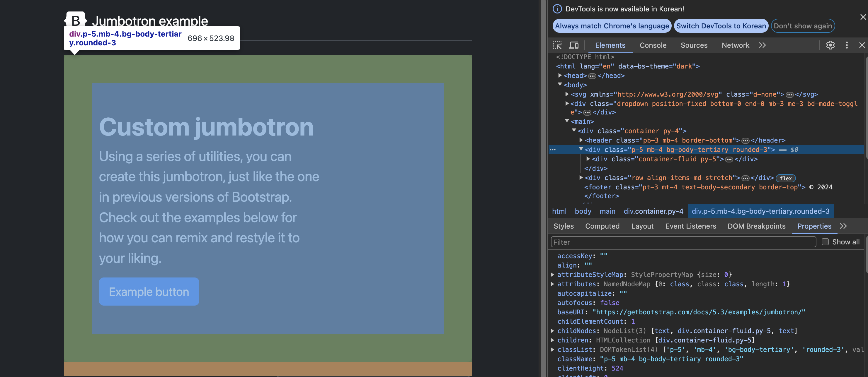Viewport: 868px width, 377px height.
Task: Click the autofocus: false property
Action: tap(588, 303)
